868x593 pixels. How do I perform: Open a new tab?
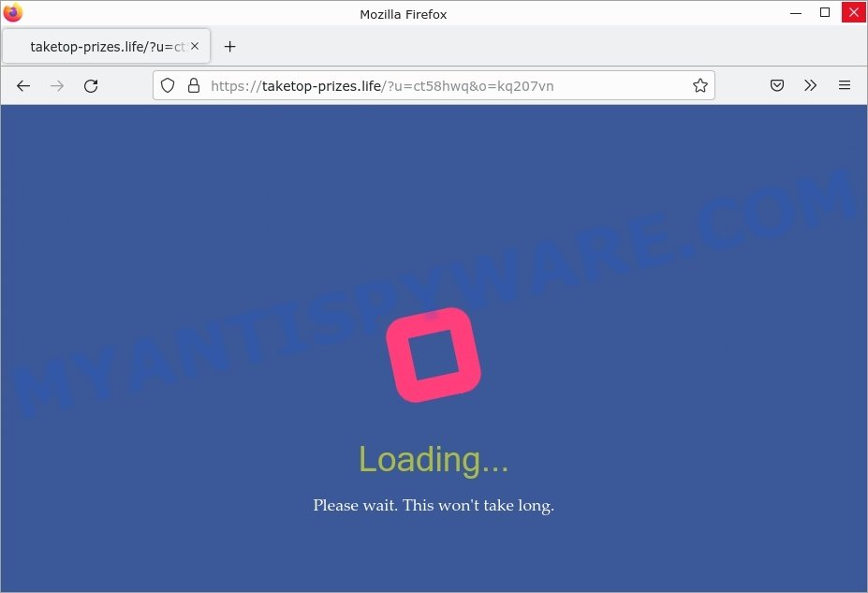click(229, 47)
